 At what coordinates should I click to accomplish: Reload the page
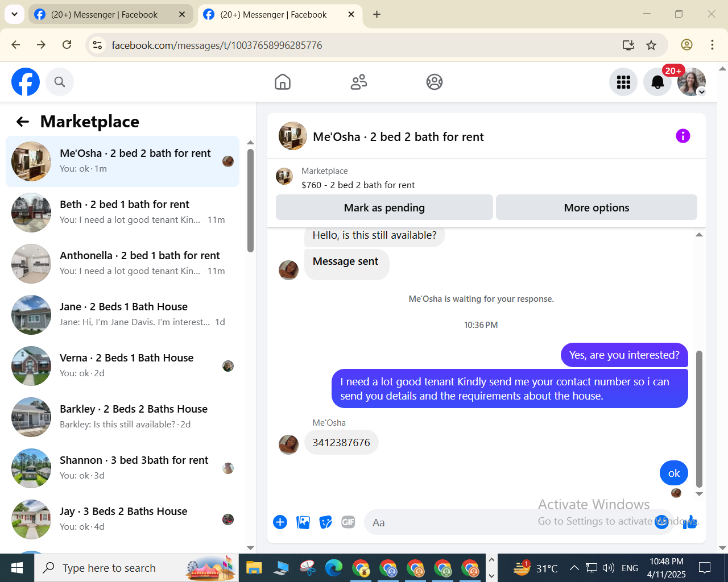tap(67, 45)
